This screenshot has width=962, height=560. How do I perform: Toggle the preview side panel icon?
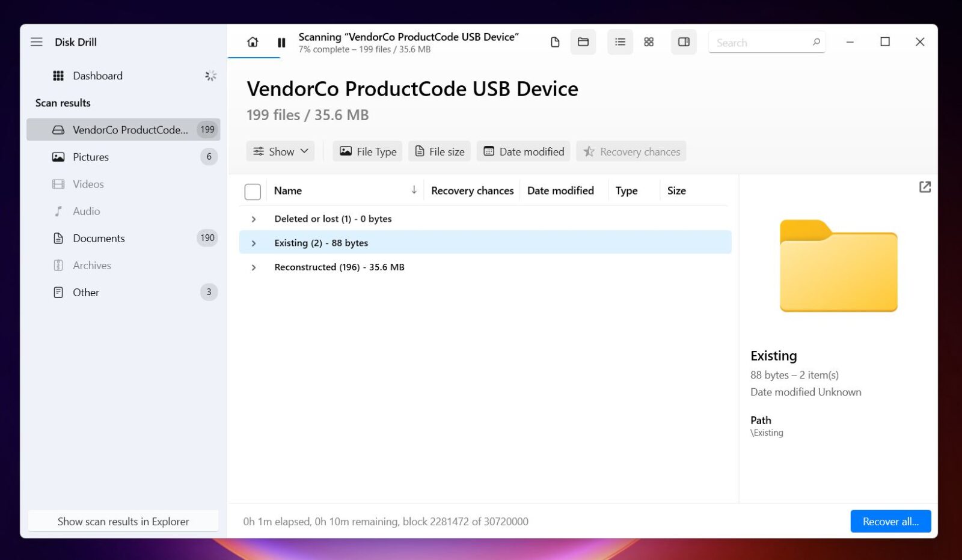click(684, 42)
